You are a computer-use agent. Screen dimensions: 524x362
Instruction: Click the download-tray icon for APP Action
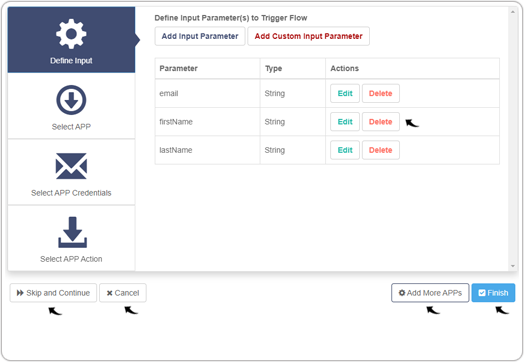pyautogui.click(x=73, y=232)
